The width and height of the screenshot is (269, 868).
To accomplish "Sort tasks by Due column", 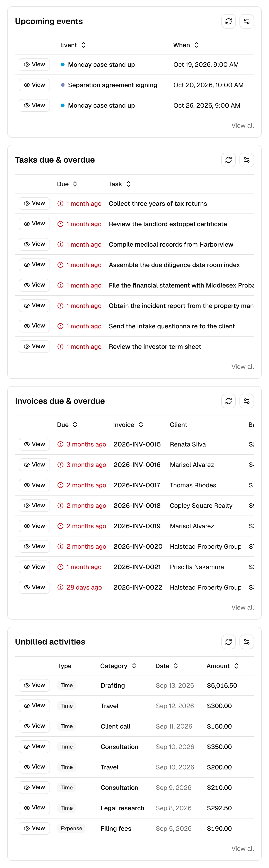I will click(67, 184).
